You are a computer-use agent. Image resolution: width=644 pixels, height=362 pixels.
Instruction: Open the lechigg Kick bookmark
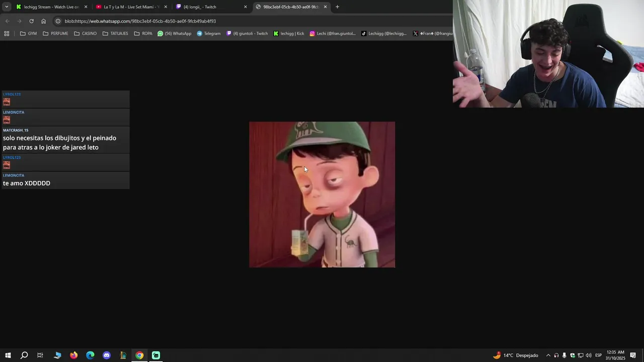click(x=289, y=34)
